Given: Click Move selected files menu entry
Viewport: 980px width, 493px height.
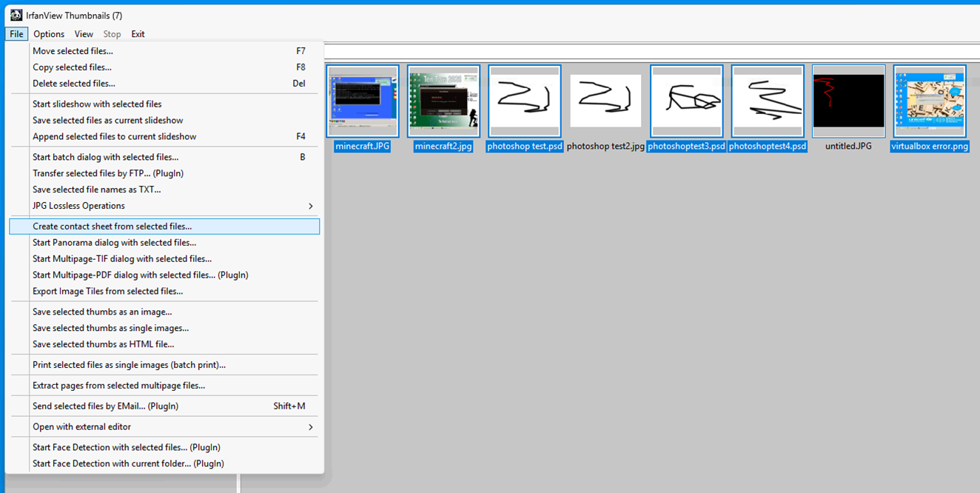Looking at the screenshot, I should tap(73, 51).
